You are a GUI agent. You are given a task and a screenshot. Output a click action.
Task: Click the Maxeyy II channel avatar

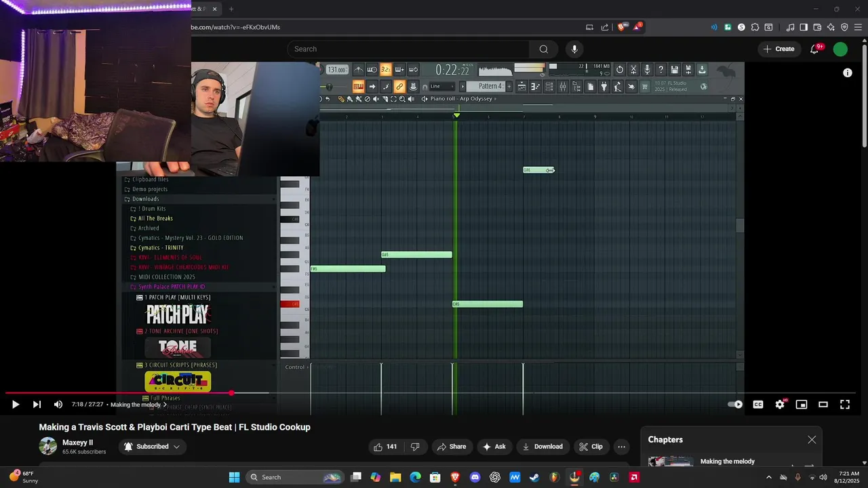pyautogui.click(x=48, y=446)
